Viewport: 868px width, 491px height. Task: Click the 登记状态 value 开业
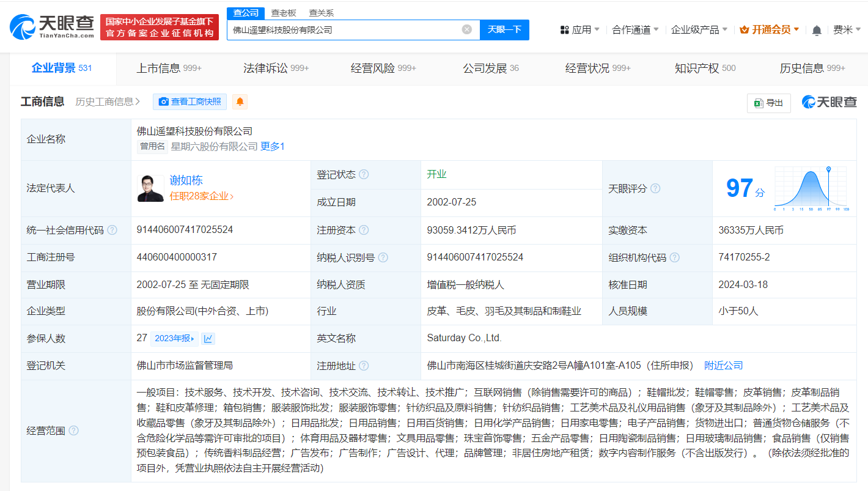436,174
